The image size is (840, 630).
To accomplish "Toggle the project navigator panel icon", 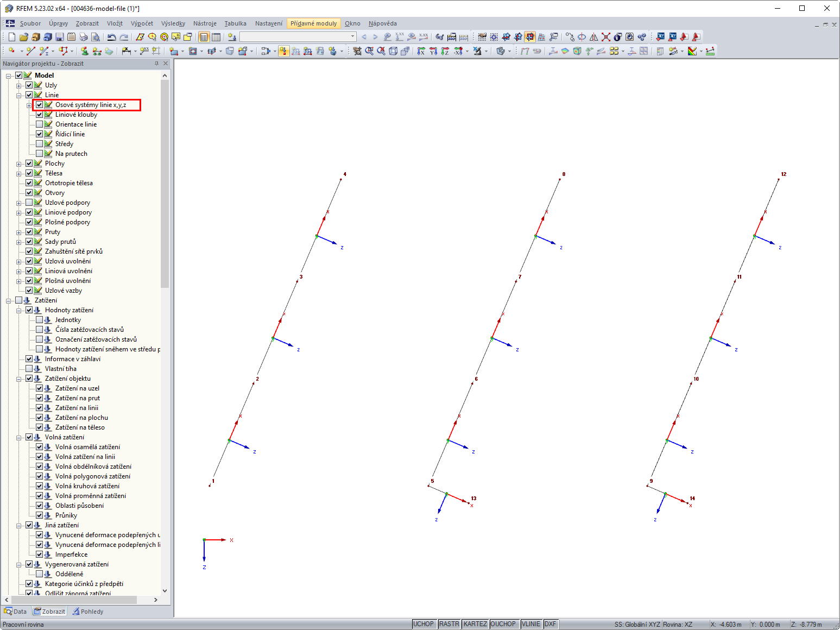I will click(x=204, y=37).
